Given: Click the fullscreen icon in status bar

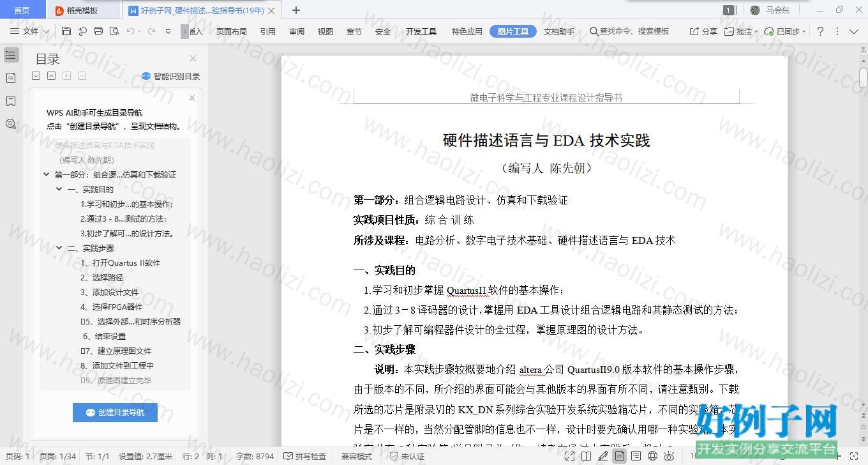Looking at the screenshot, I should (x=569, y=456).
